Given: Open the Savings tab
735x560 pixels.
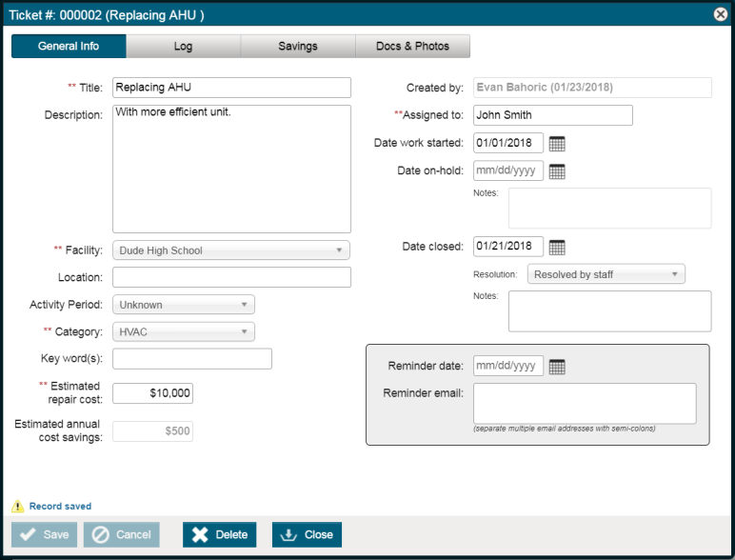Looking at the screenshot, I should (298, 46).
